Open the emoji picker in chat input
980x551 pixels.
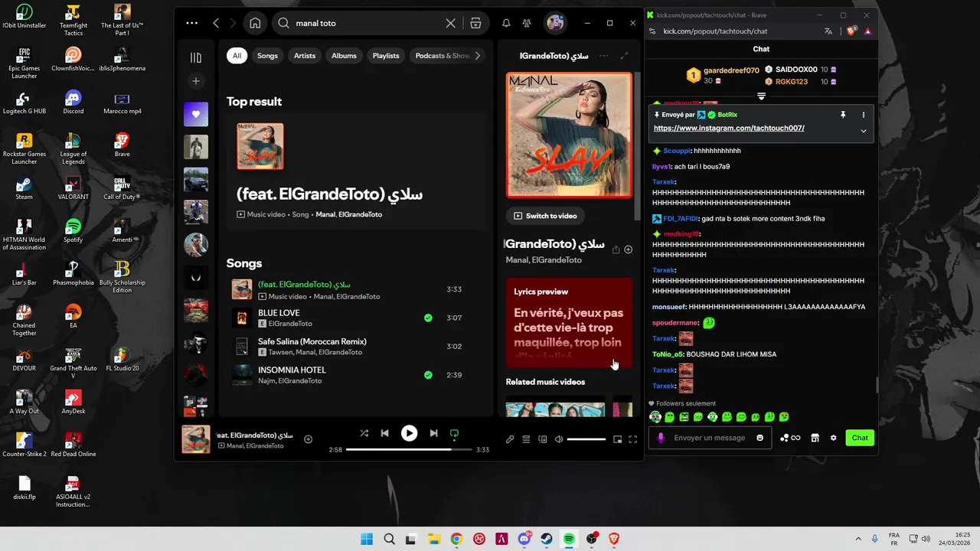[759, 438]
